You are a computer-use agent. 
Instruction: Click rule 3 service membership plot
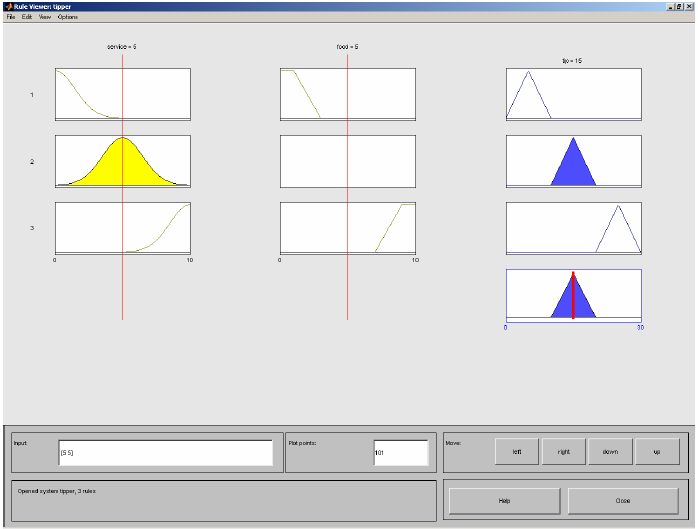point(123,228)
